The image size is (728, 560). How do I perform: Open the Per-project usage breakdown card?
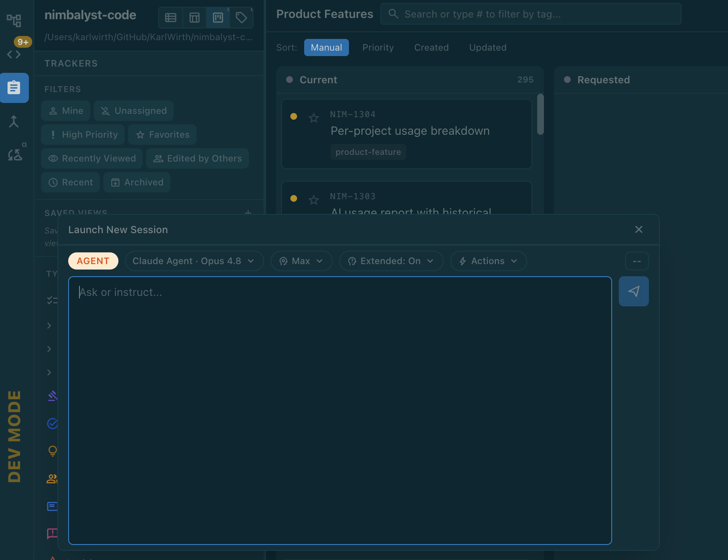407,134
